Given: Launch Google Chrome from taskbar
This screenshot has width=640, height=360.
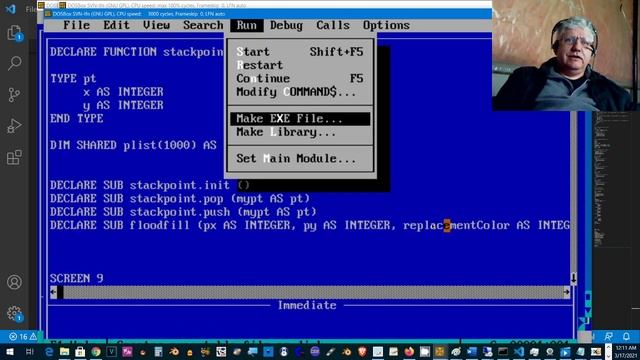Looking at the screenshot, I should (96, 352).
